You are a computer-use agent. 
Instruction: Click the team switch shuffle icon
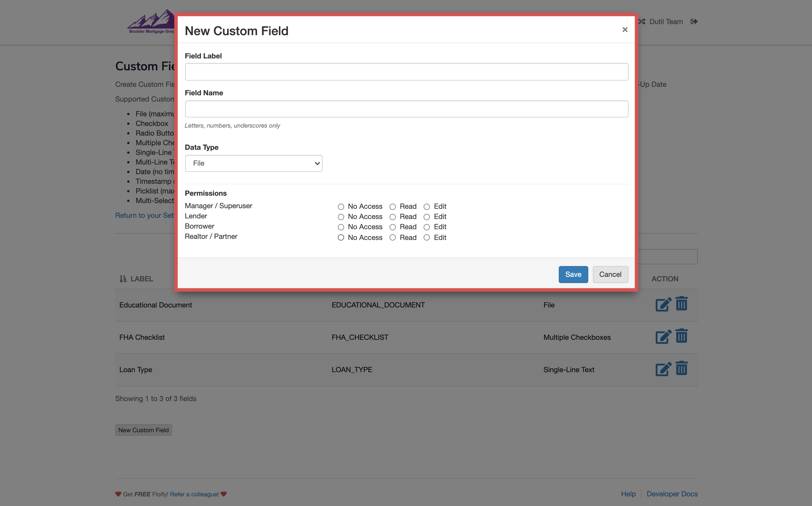[x=641, y=21]
